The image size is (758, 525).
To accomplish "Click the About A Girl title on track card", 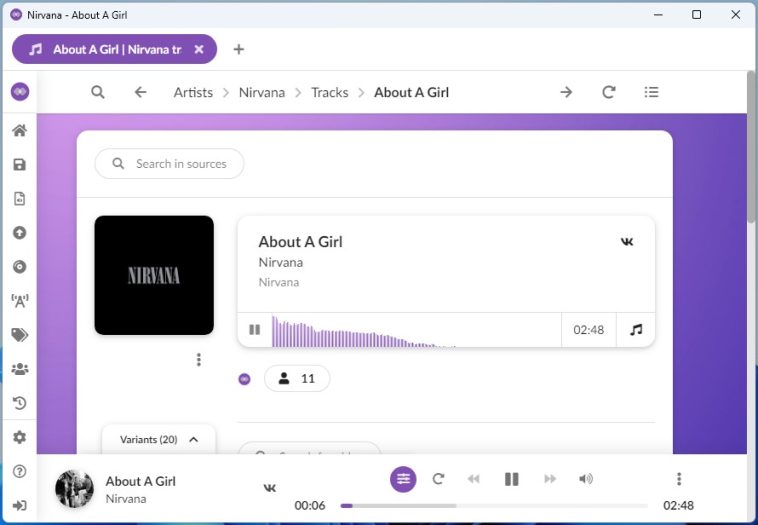I will click(x=300, y=242).
